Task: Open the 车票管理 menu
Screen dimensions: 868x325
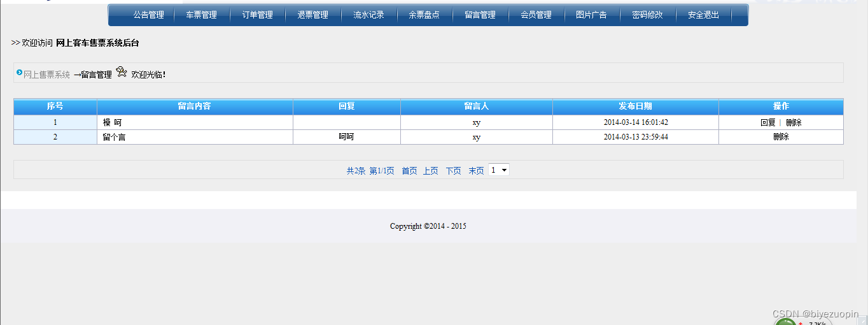Action: [x=201, y=15]
